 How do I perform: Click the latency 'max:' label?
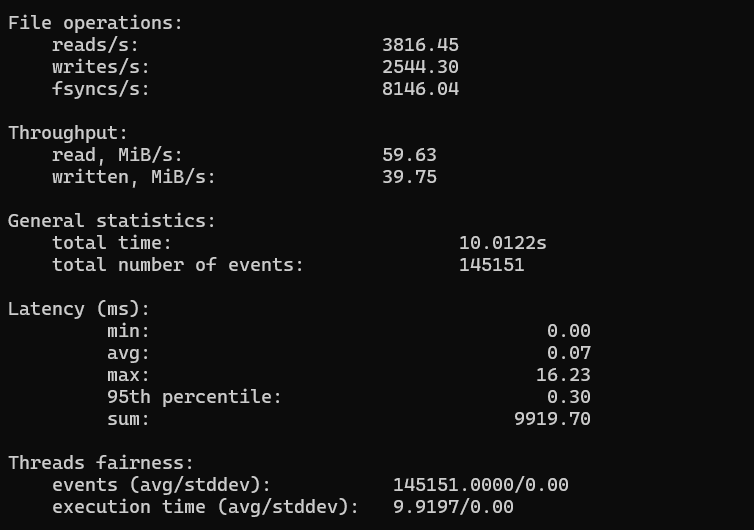coord(128,376)
